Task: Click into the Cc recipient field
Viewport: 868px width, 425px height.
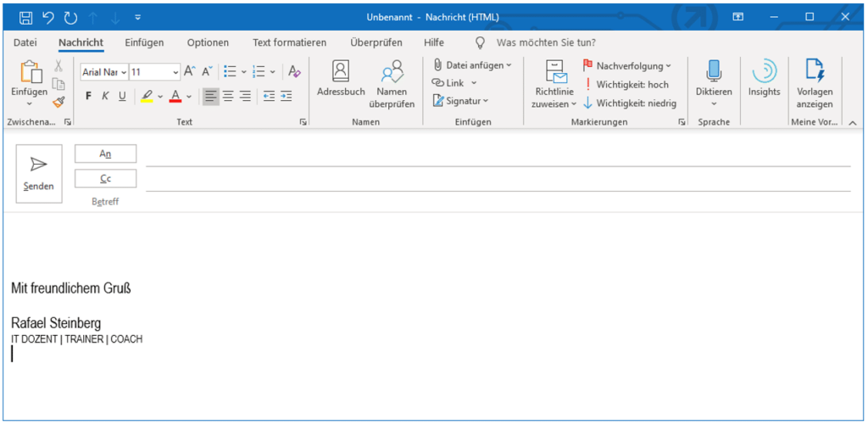Action: [498, 181]
